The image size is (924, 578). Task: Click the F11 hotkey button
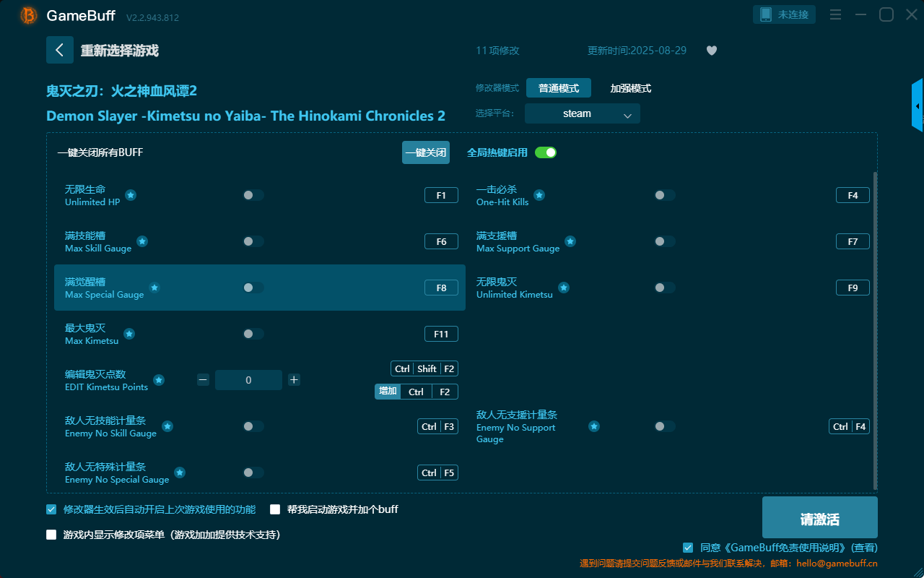(x=441, y=334)
